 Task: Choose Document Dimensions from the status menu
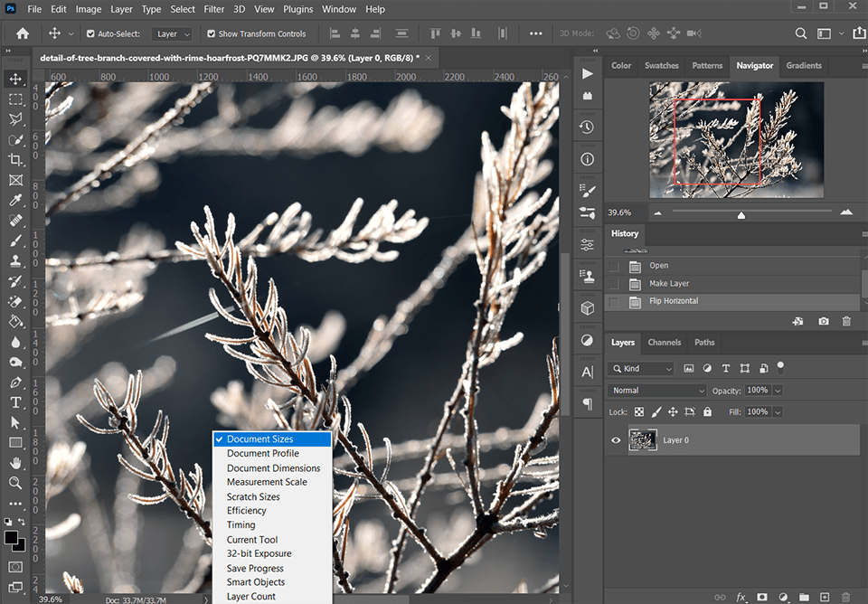click(273, 468)
